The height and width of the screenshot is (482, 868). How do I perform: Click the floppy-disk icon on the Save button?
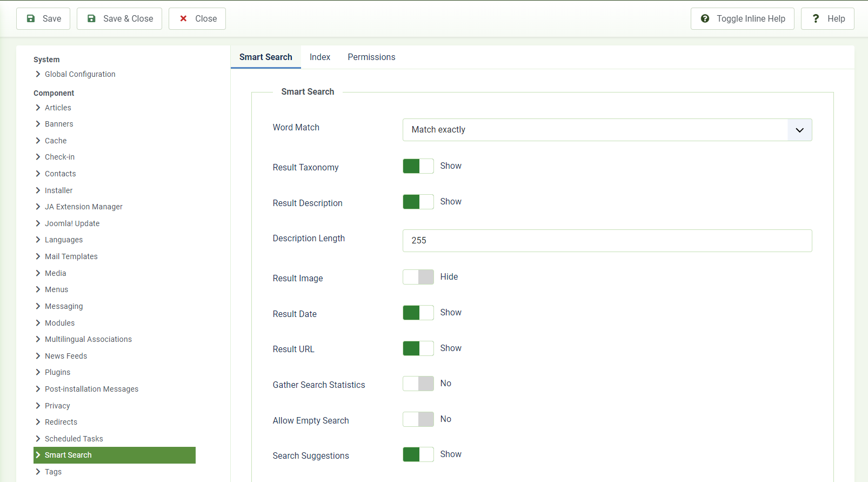31,18
